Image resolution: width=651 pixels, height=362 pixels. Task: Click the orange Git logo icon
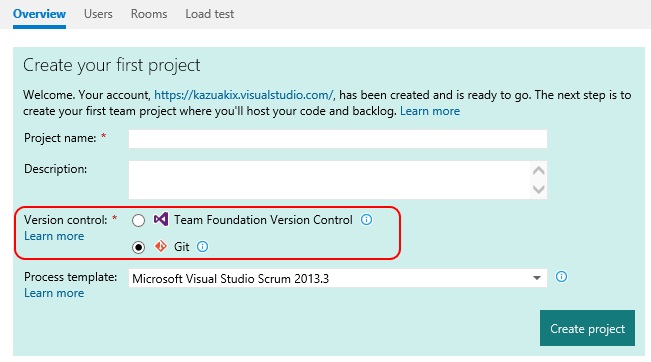(x=161, y=246)
